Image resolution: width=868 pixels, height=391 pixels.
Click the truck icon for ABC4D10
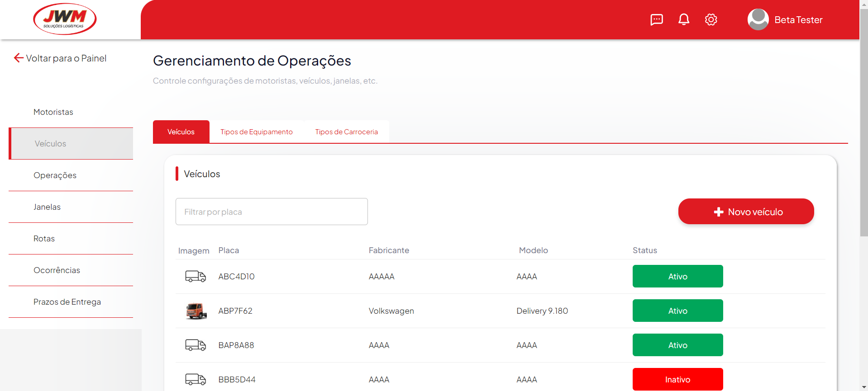(196, 276)
